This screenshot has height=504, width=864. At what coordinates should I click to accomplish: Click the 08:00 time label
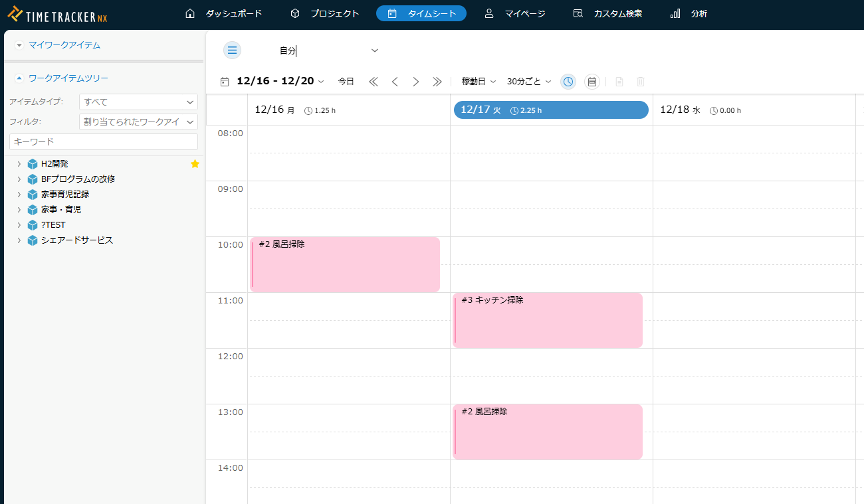point(231,133)
